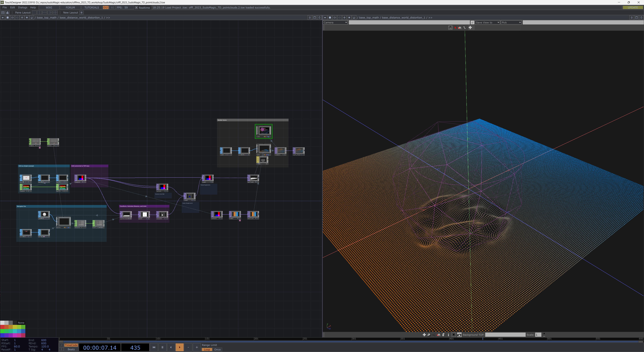Bookmark current network with star icon in left pane
Screen dimensions: 644x352
click(27, 17)
